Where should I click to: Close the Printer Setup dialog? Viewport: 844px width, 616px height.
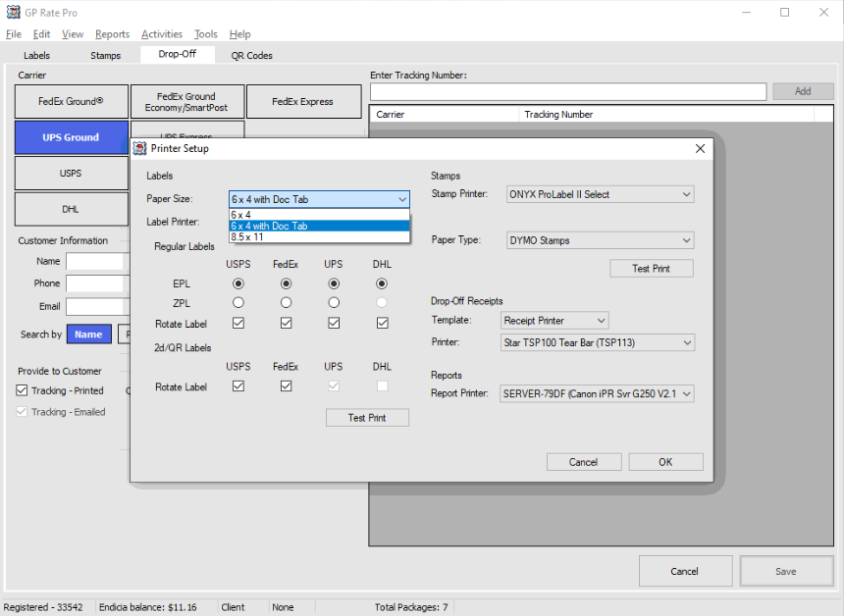[x=700, y=148]
